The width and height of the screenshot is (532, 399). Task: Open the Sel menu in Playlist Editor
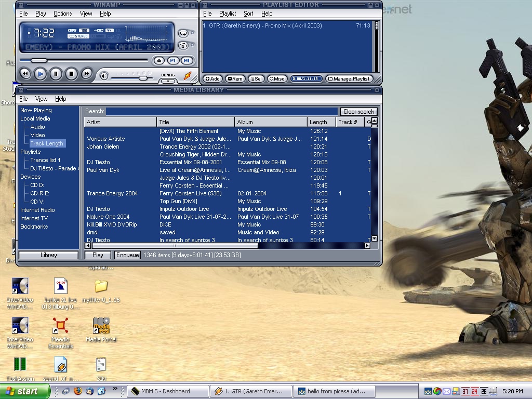click(256, 79)
